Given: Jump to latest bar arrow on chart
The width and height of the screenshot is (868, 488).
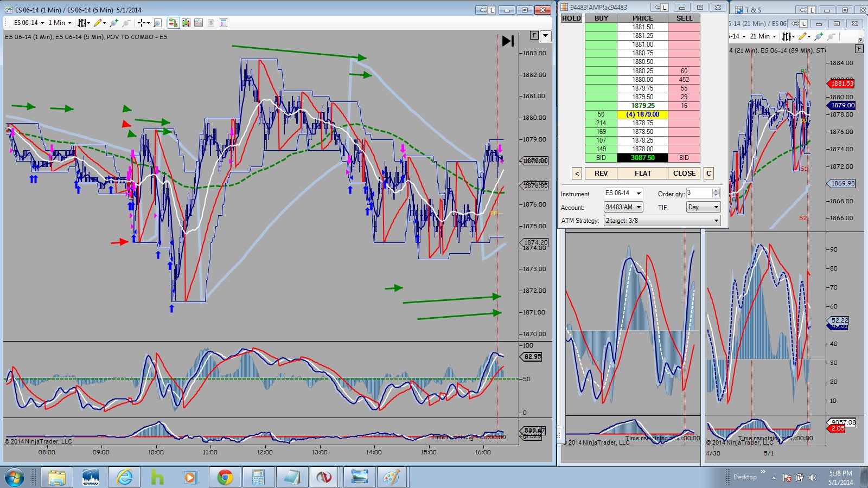Looking at the screenshot, I should click(x=508, y=41).
